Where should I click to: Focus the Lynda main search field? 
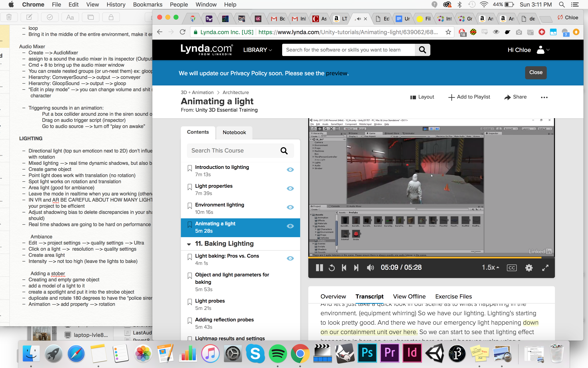(x=349, y=50)
